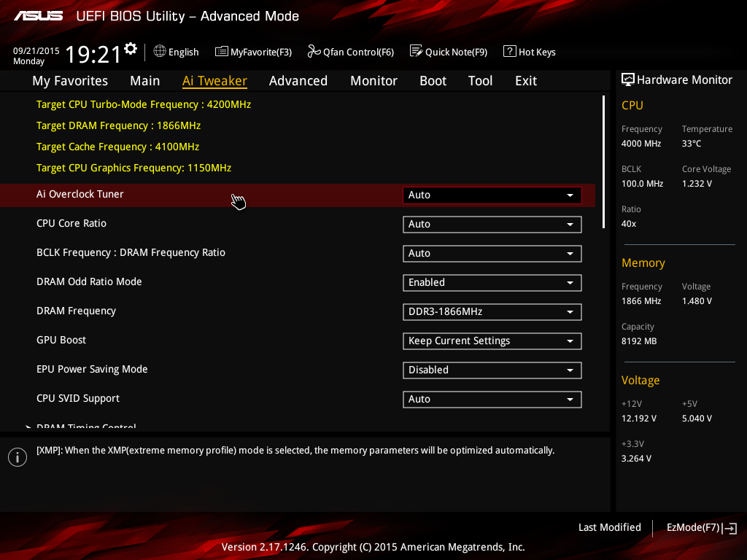Screen dimensions: 747x560
Task: Click the Memory Voltage value 1.480 V
Action: (x=697, y=301)
